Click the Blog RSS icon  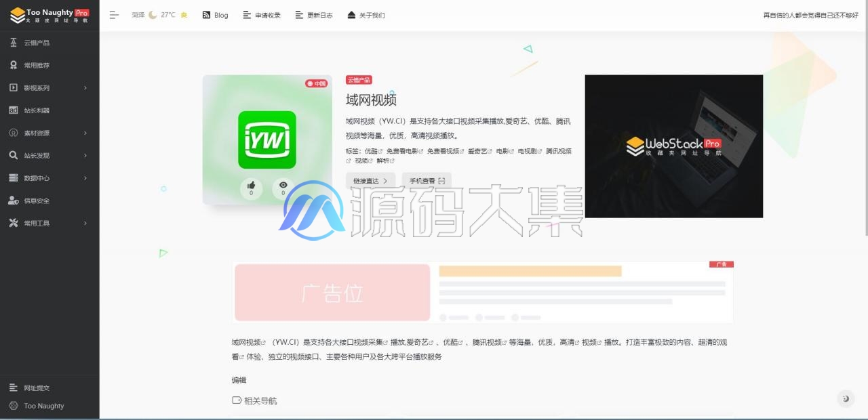point(206,15)
